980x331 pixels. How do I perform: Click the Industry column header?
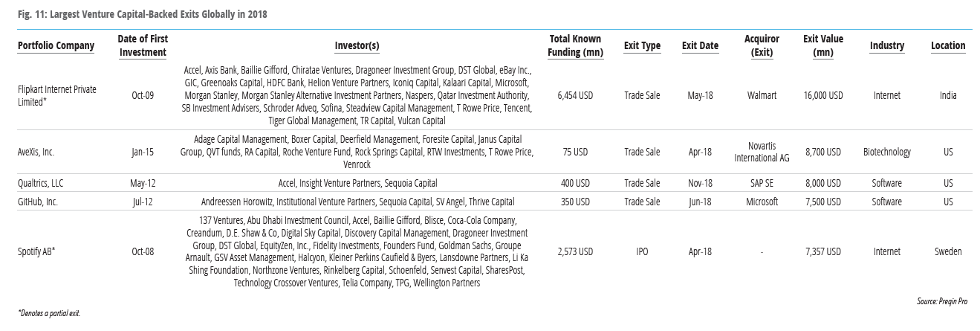pos(886,46)
